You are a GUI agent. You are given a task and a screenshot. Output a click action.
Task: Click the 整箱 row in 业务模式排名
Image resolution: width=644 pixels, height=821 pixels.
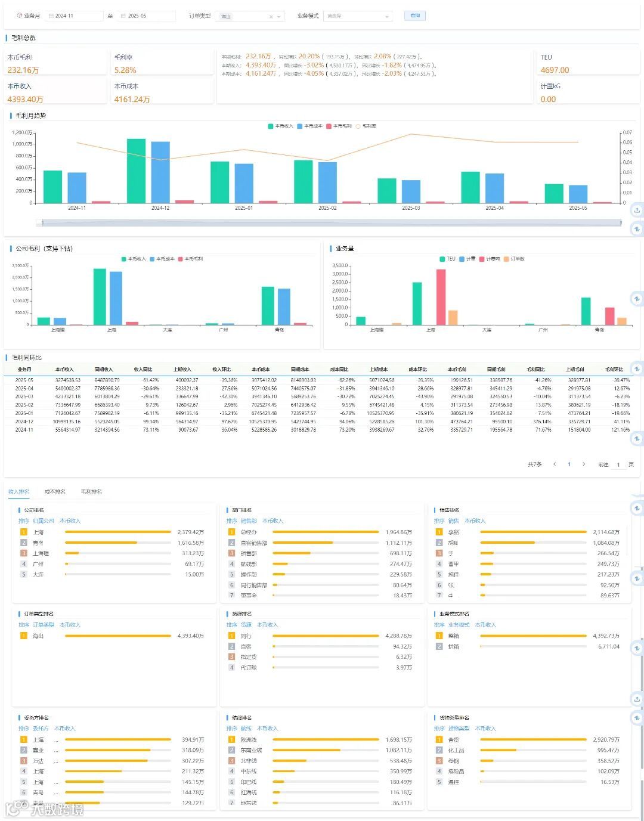point(528,636)
